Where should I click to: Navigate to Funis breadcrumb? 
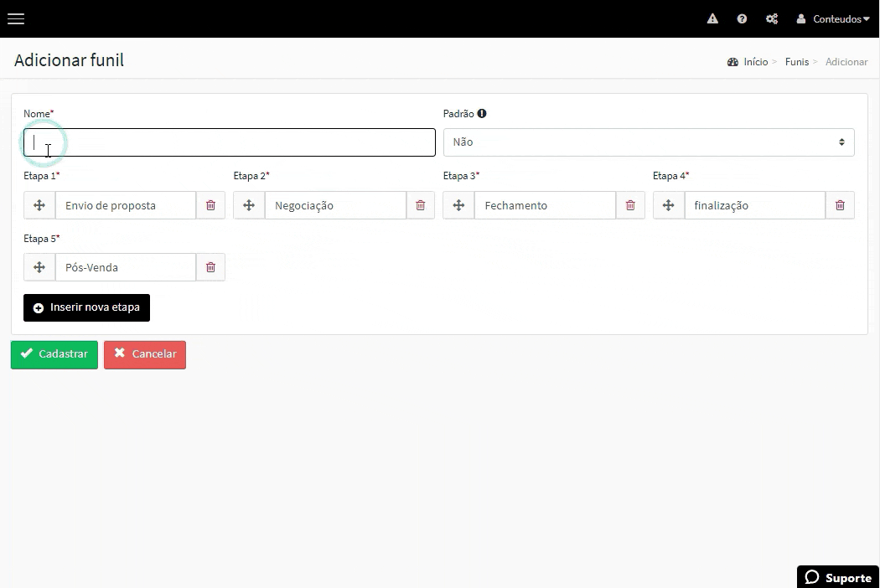796,62
